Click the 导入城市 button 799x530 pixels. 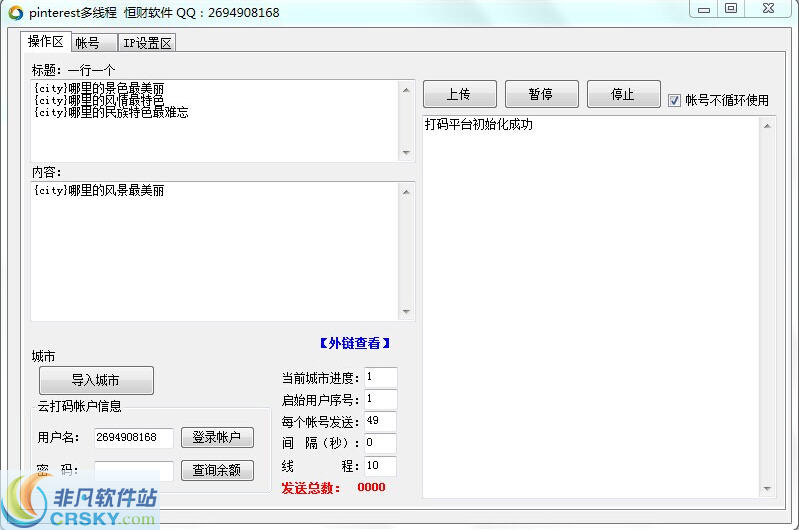pyautogui.click(x=96, y=380)
